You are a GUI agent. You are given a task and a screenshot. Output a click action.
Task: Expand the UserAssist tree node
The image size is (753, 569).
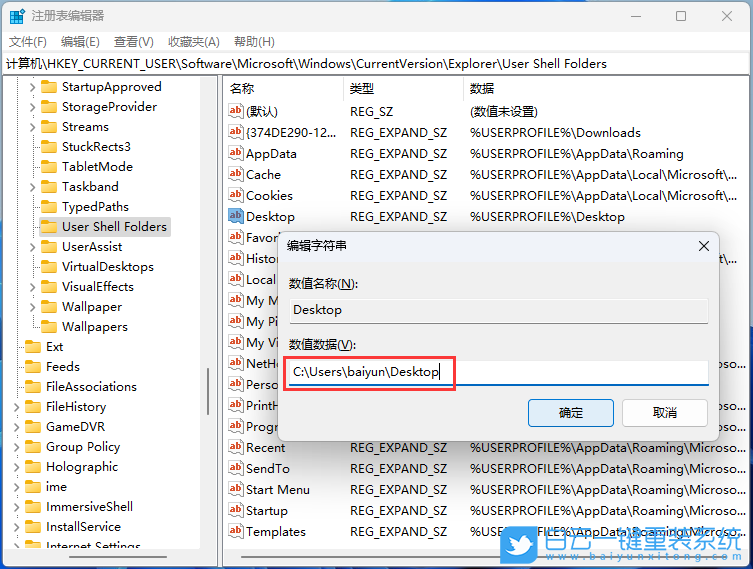(32, 247)
